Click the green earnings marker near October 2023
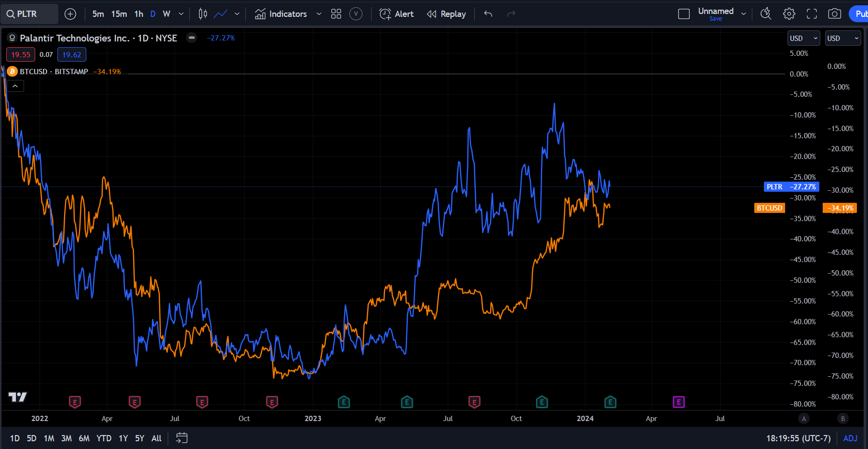The width and height of the screenshot is (868, 449). pos(542,402)
